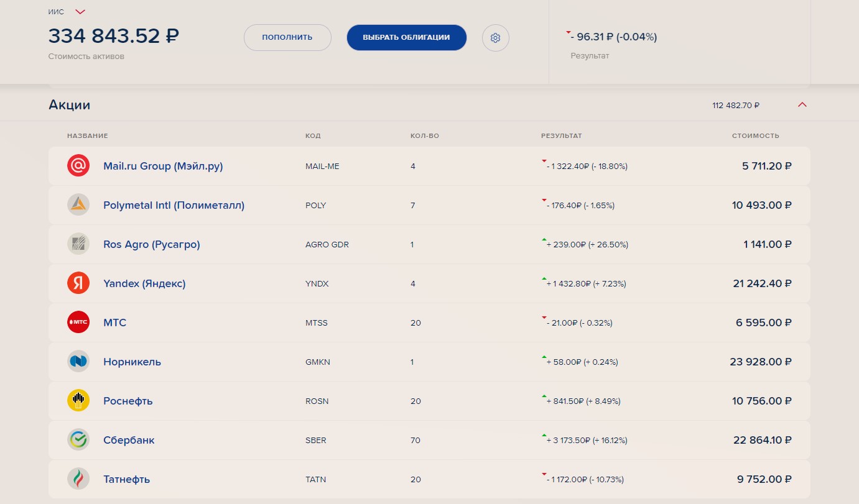The height and width of the screenshot is (504, 859).
Task: Open Polymetal Intl (Полиметалл) stock link
Action: pos(174,205)
